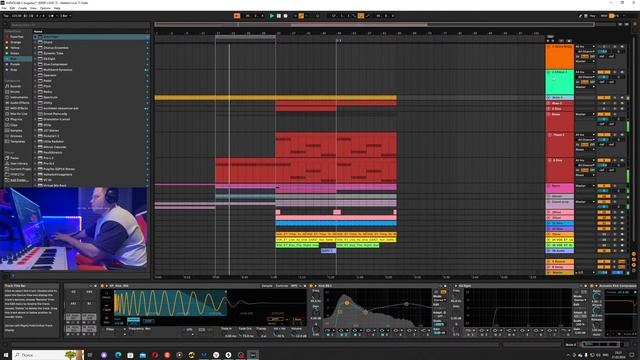Select the long yellow clip in the arrangement
The image size is (640, 360).
pyautogui.click(x=276, y=98)
